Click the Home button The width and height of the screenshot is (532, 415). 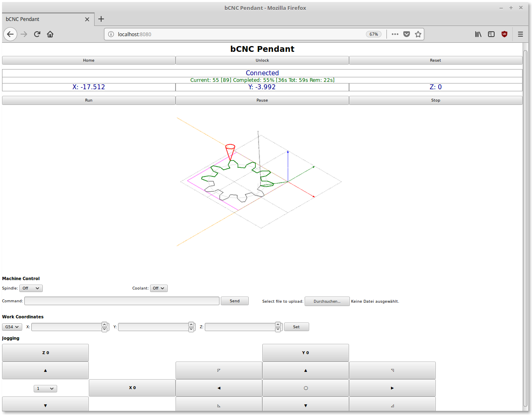pyautogui.click(x=89, y=60)
